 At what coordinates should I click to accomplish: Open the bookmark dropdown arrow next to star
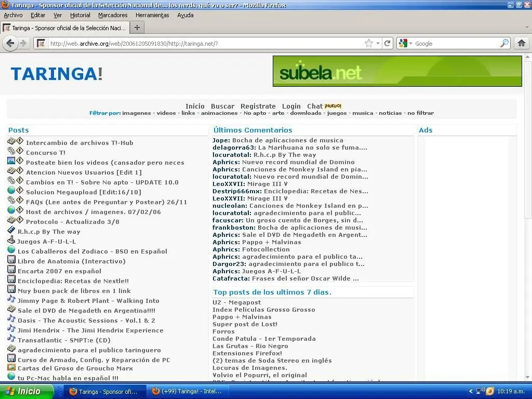tap(378, 44)
